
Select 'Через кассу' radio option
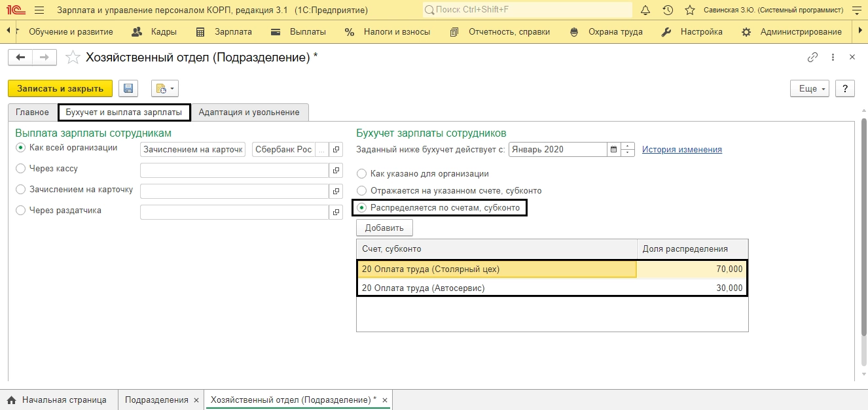[x=20, y=169]
